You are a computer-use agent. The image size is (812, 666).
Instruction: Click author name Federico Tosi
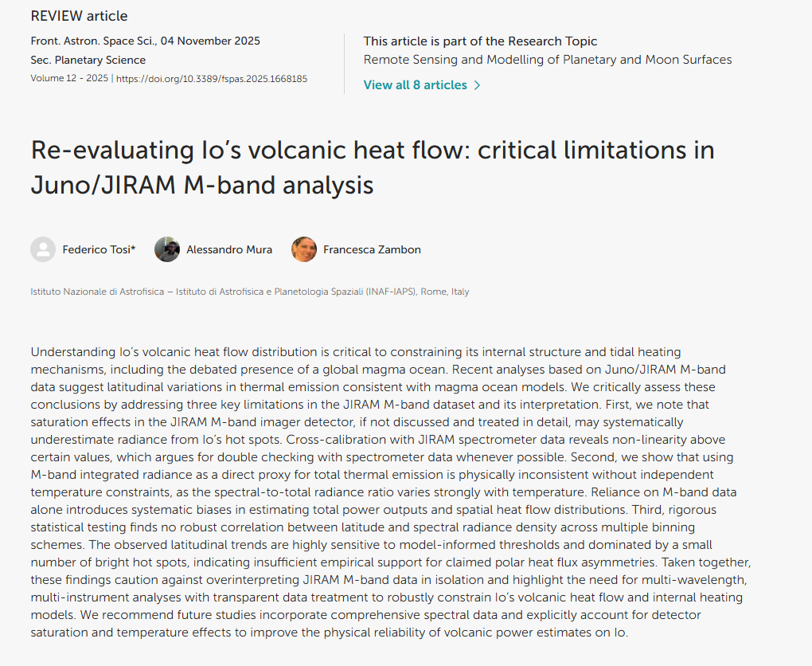coord(96,250)
